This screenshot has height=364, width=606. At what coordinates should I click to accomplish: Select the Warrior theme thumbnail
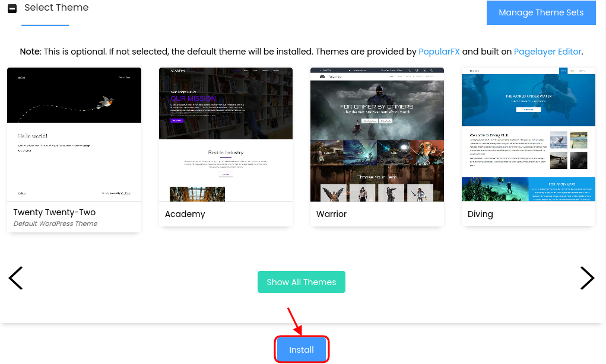coord(377,135)
